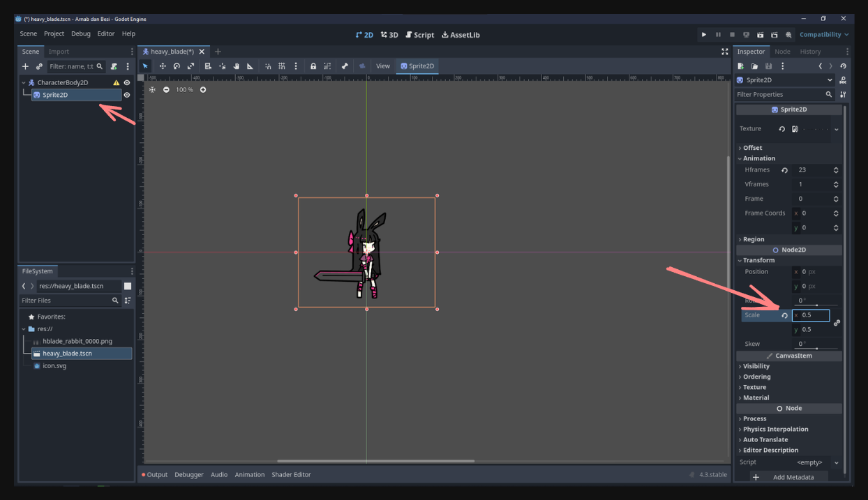Open the Animation bottom panel
The image size is (868, 500).
tap(250, 475)
